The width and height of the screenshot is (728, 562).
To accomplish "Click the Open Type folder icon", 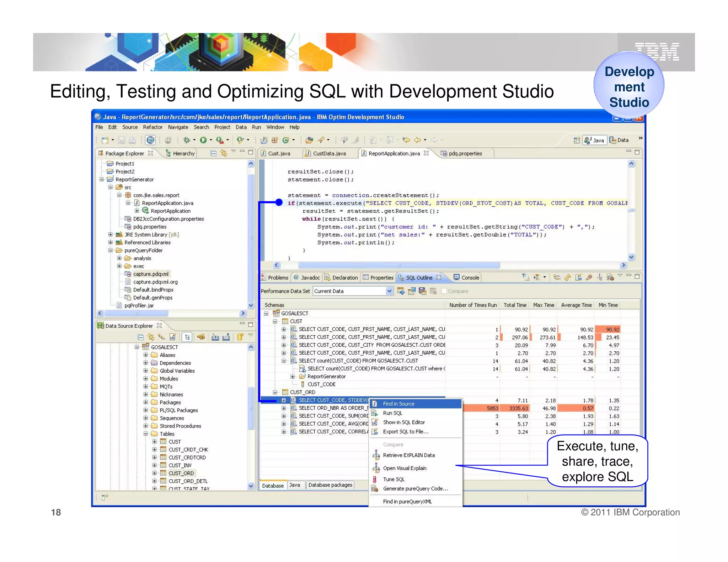I will 309,140.
